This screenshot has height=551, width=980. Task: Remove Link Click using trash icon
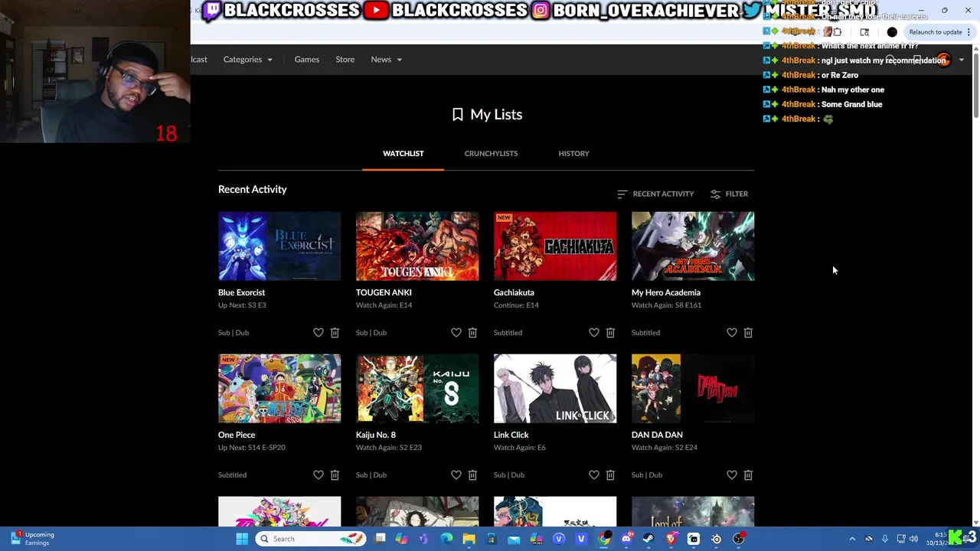(610, 474)
